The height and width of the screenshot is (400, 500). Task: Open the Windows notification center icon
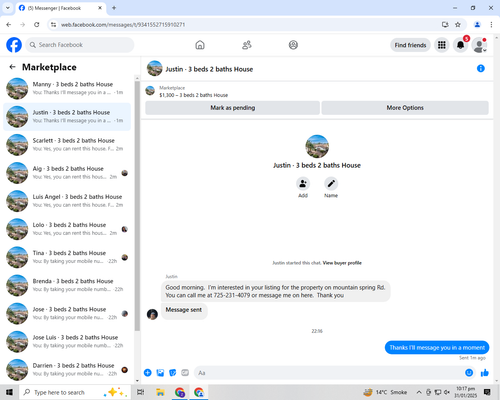coord(487,392)
